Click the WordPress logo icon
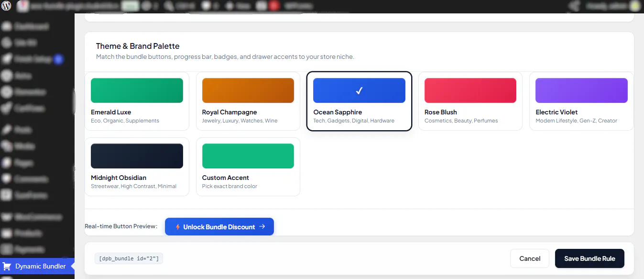 pyautogui.click(x=7, y=6)
